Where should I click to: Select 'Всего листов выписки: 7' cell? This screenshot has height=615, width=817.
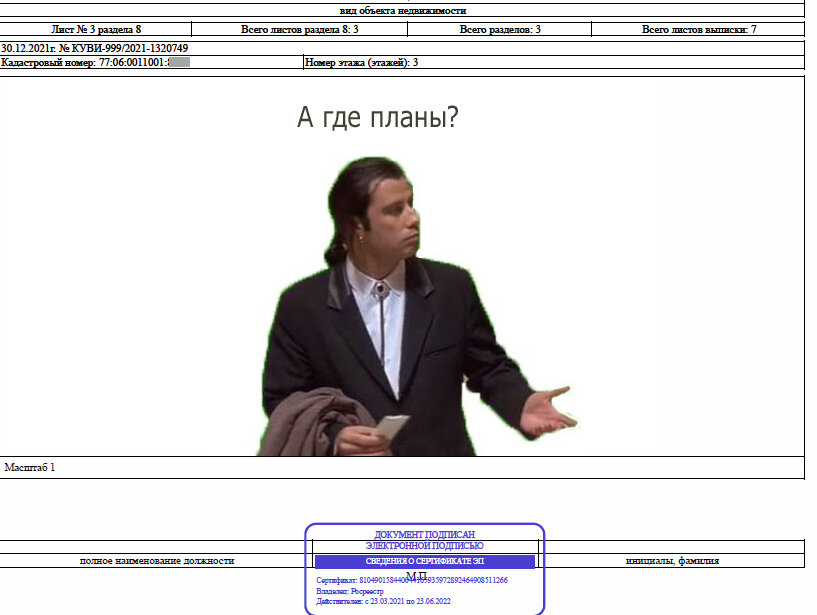(x=699, y=29)
